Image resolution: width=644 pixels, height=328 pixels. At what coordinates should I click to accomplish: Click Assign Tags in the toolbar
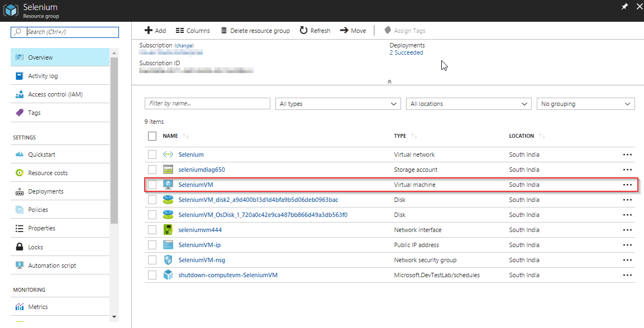(x=404, y=31)
